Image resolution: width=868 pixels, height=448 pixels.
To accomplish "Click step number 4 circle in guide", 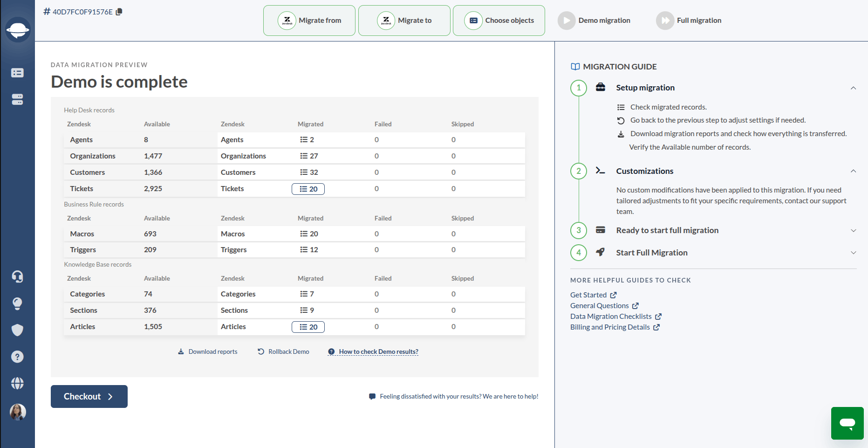I will 579,253.
